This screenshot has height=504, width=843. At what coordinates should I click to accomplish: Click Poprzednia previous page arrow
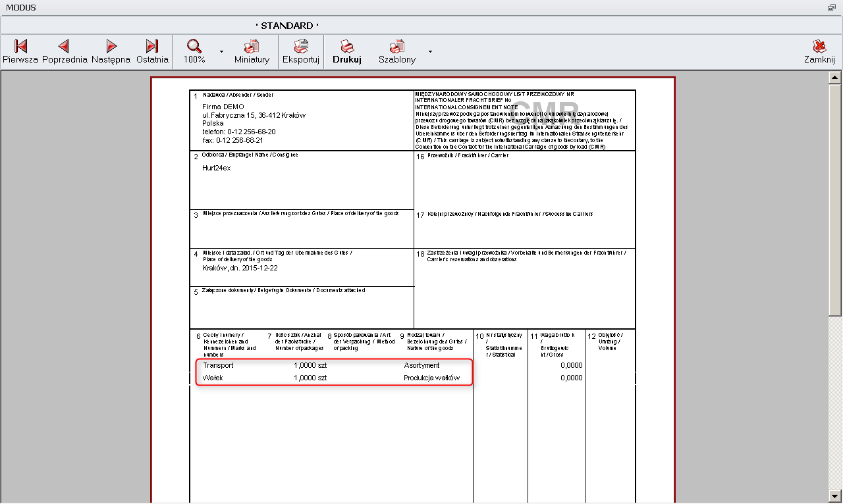64,51
